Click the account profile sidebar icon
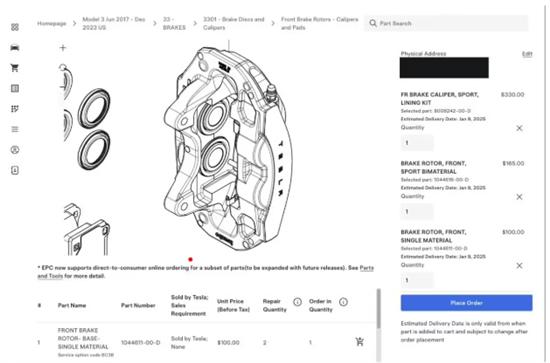Viewport: 550px width, 363px height. tap(15, 150)
